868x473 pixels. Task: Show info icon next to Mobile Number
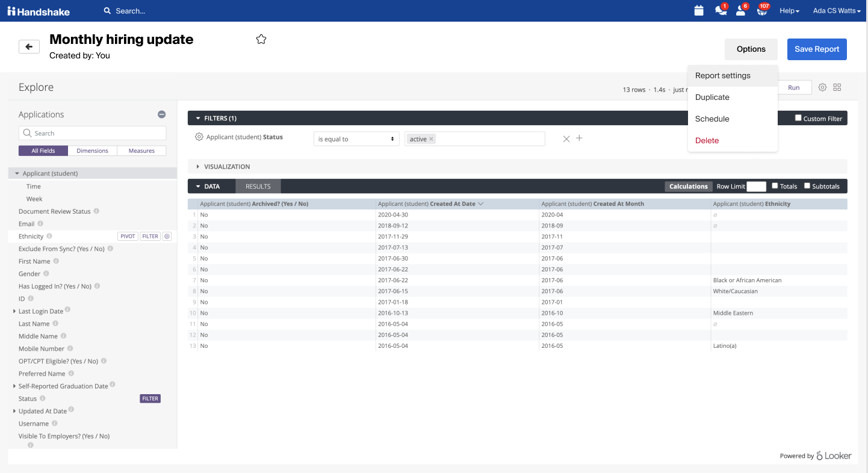pos(70,348)
